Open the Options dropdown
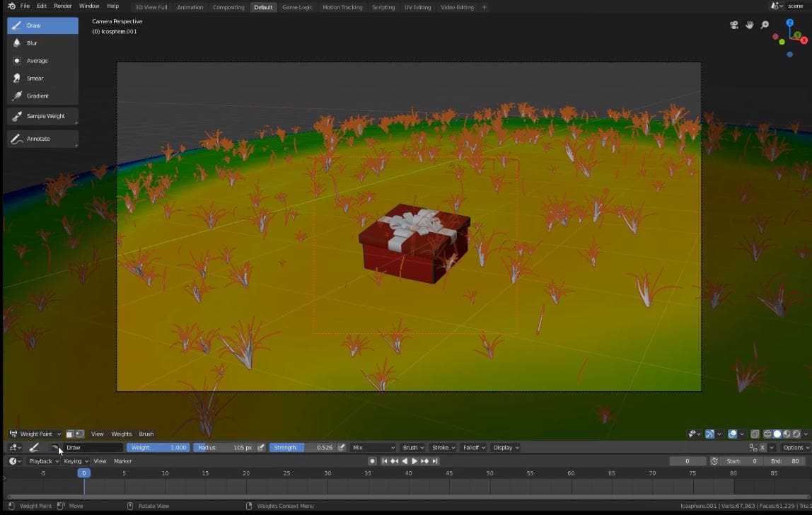This screenshot has width=812, height=515. [x=796, y=448]
